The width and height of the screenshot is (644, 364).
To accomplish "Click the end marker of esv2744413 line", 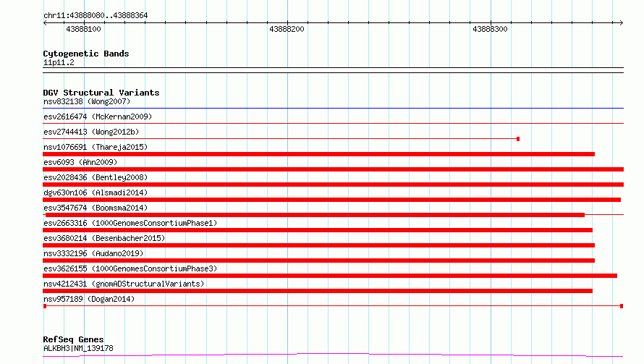I will click(518, 139).
